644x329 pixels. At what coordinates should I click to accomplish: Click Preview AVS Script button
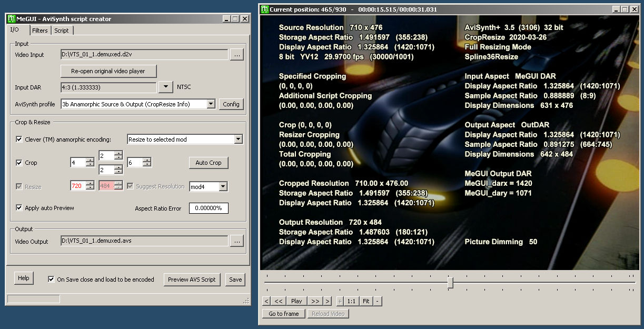192,280
